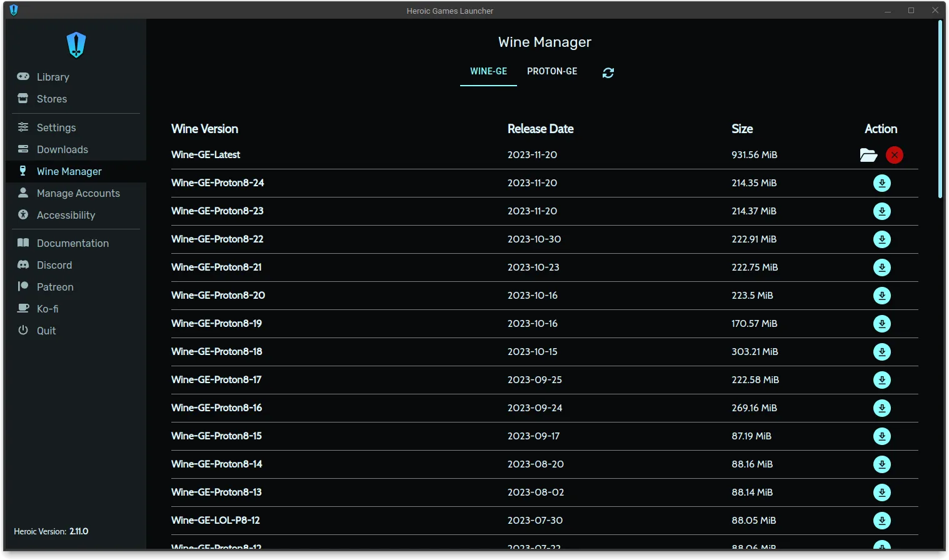The image size is (949, 560).
Task: Select the WINE-GE tab
Action: [x=488, y=71]
